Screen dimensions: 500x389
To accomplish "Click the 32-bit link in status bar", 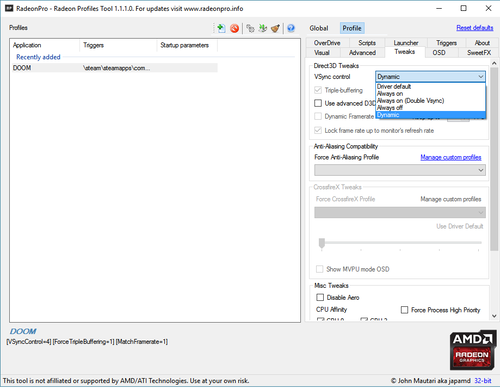I will pyautogui.click(x=483, y=381).
